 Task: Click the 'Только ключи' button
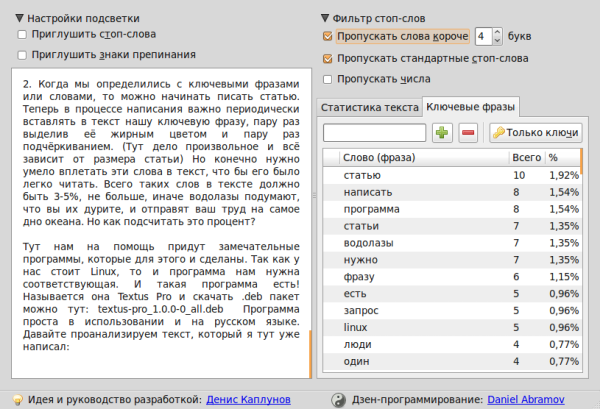536,133
